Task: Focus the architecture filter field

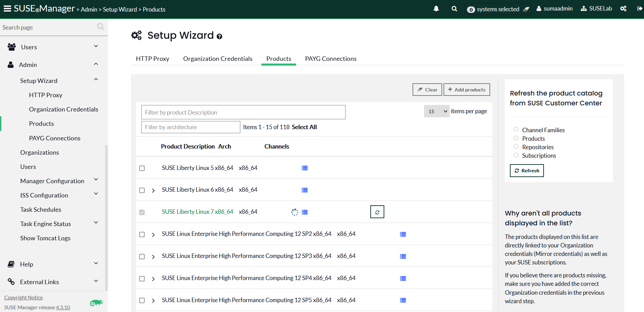Action: pos(191,127)
